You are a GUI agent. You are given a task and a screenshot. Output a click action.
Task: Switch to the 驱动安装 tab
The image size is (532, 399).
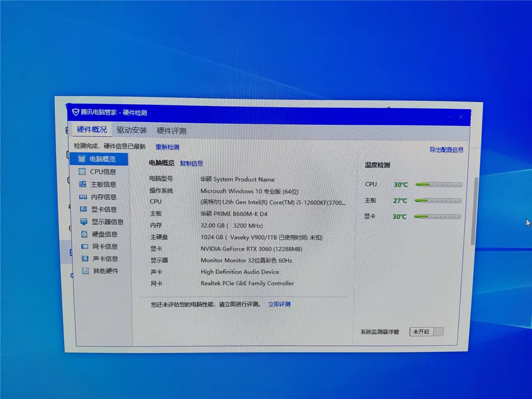click(132, 131)
